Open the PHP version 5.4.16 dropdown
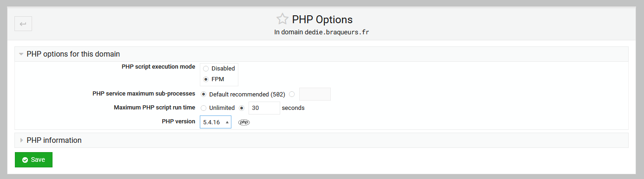Image resolution: width=644 pixels, height=179 pixels. [216, 122]
